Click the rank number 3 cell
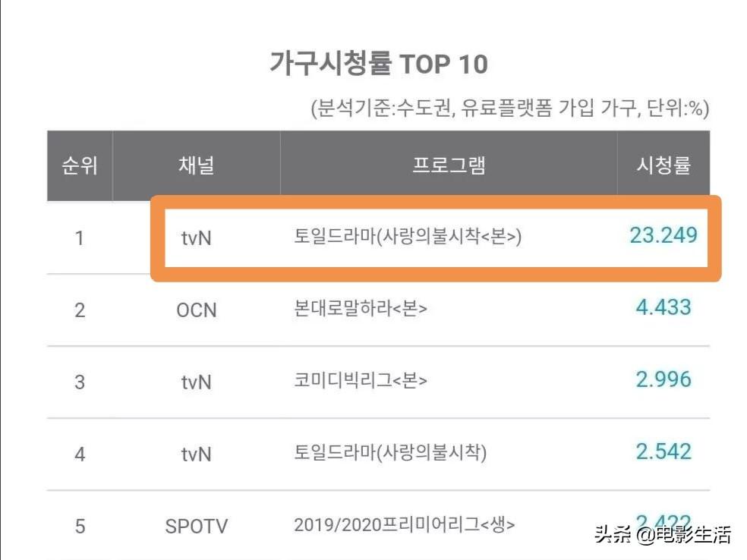This screenshot has width=747, height=560. (80, 381)
